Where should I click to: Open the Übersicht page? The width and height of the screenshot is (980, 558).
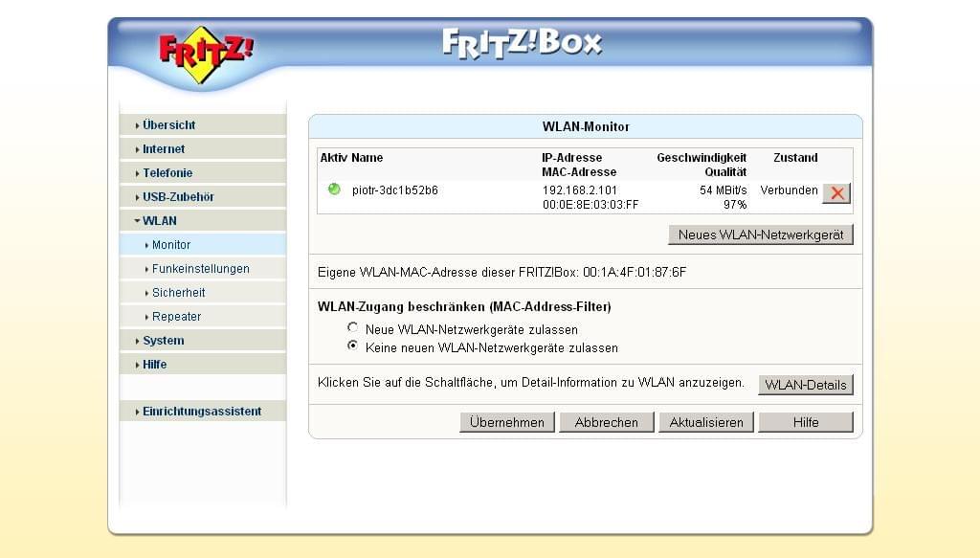click(168, 125)
